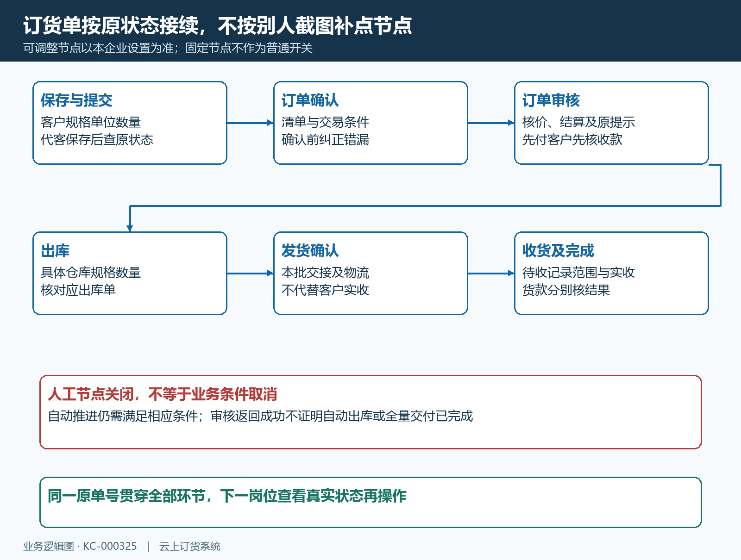Click the footer text 业务逻辑图 · KC-000325

pyautogui.click(x=80, y=547)
